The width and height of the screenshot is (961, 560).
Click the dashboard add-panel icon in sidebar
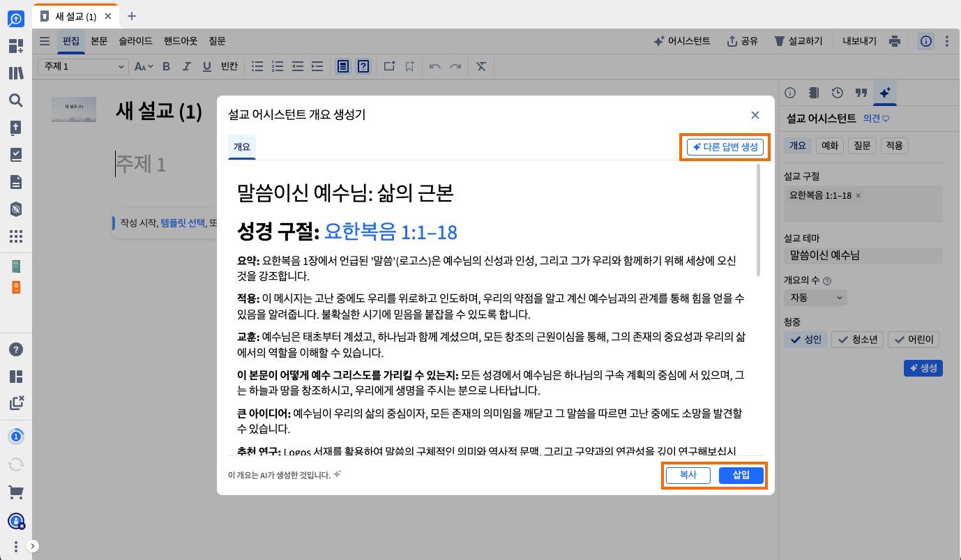[x=15, y=47]
